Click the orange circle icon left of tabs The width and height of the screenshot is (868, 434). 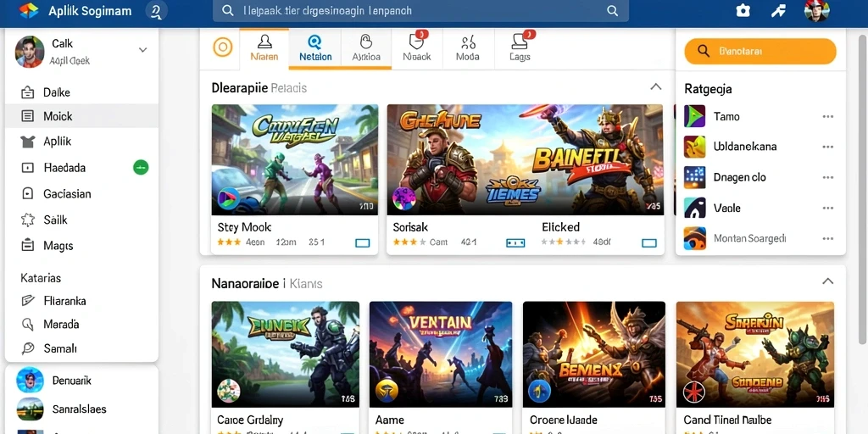(x=223, y=47)
